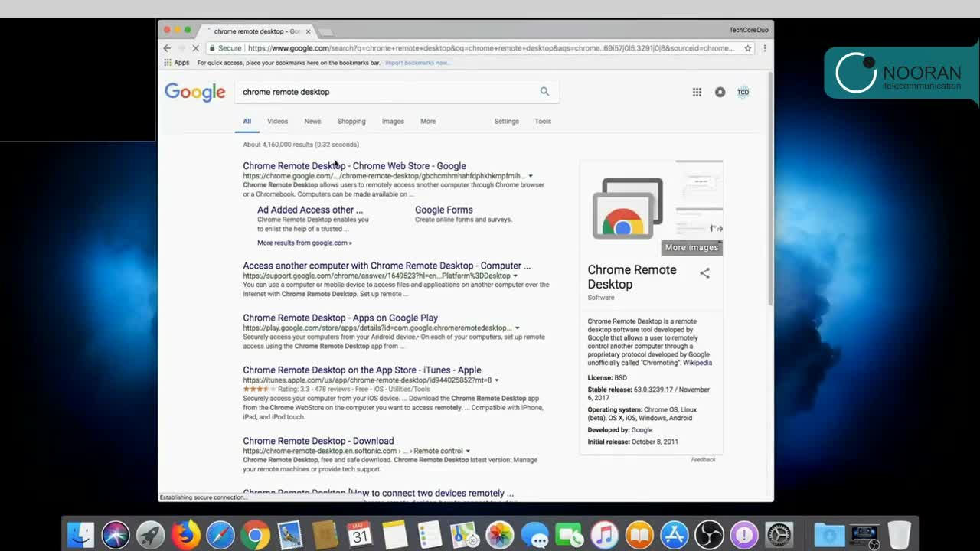
Task: Click the TCD account avatar
Action: click(x=743, y=92)
